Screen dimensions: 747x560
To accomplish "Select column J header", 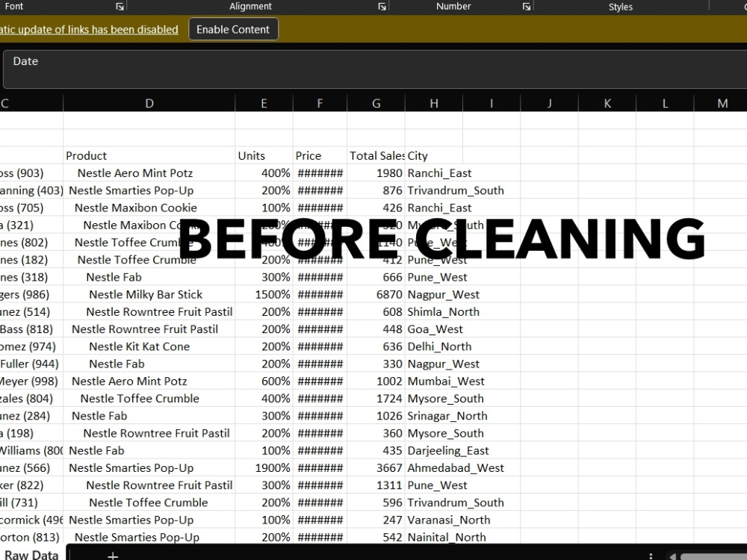I will pos(549,103).
